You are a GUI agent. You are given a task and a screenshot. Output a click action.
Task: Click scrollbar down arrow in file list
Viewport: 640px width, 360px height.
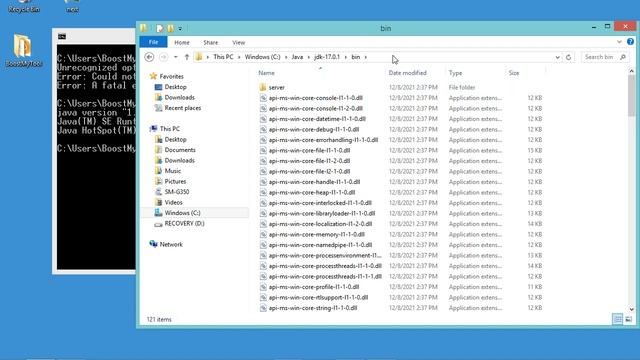coord(631,309)
